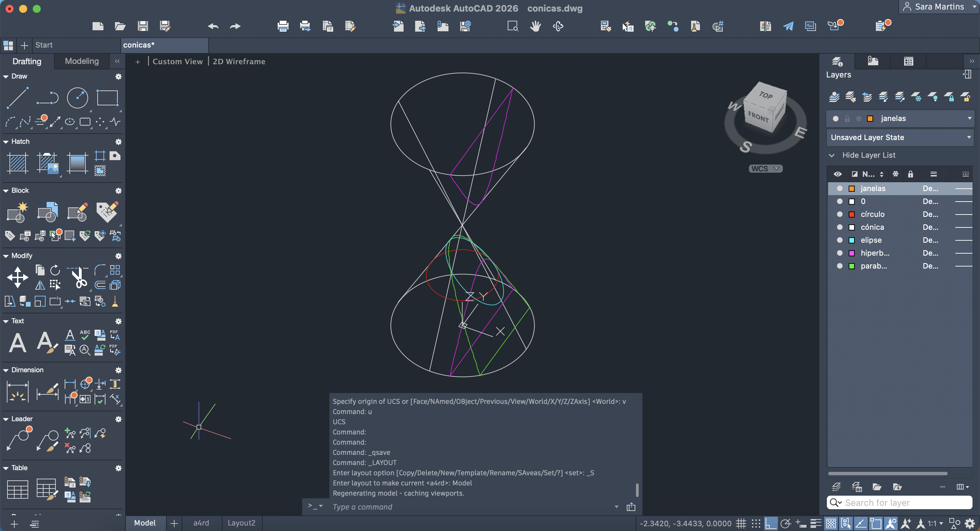This screenshot has height=531, width=980.
Task: Click the Move tool in Modify
Action: click(17, 277)
